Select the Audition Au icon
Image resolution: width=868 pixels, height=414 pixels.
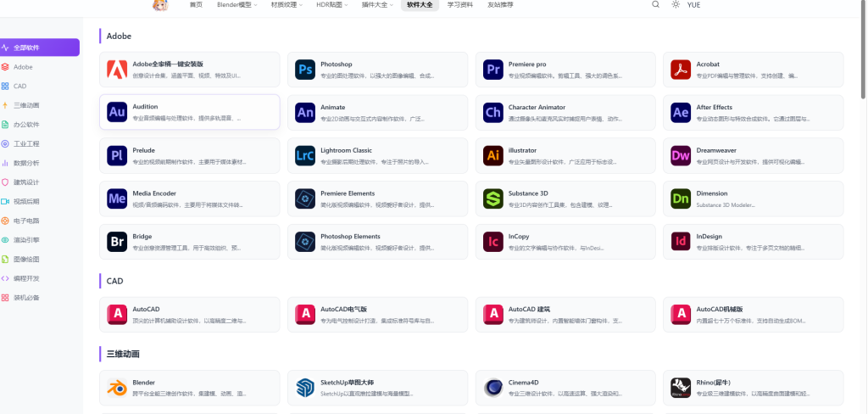point(117,112)
